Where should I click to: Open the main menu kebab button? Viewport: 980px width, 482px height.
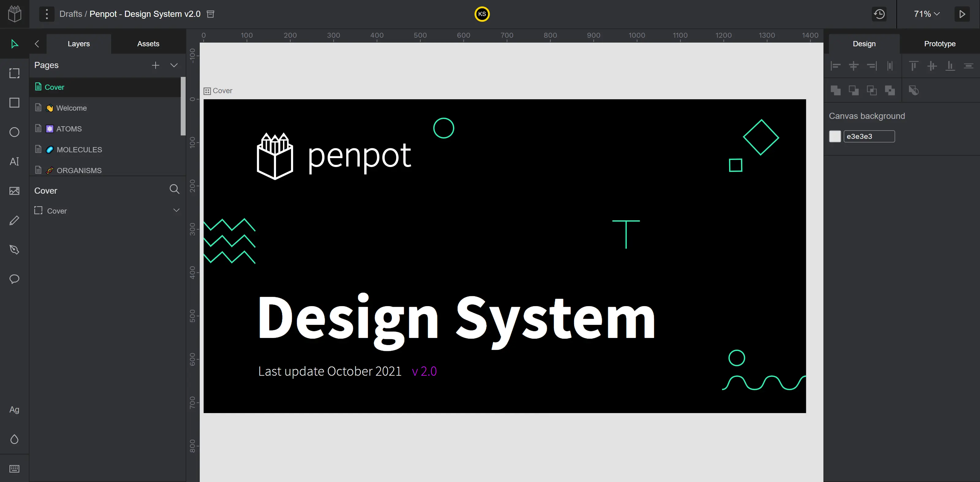pyautogui.click(x=47, y=14)
